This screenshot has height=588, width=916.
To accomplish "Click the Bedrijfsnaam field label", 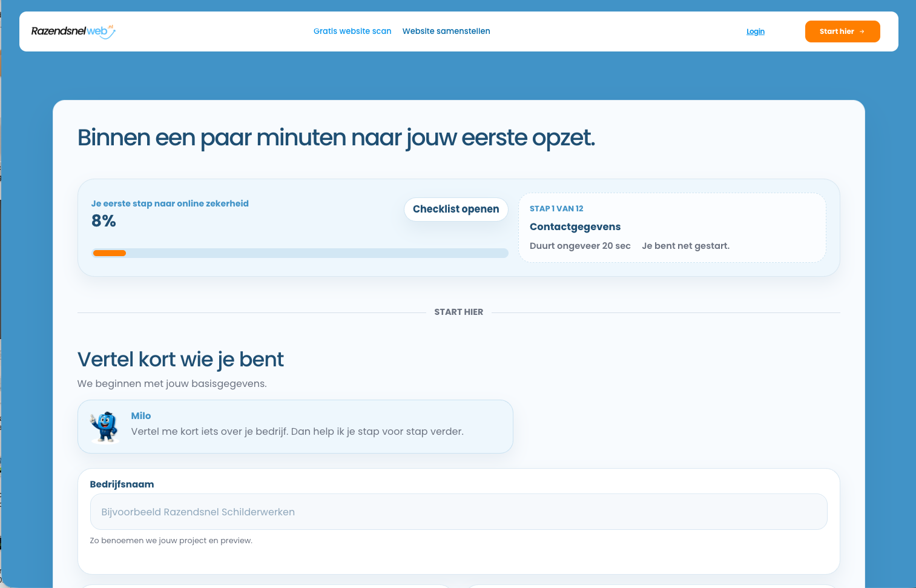I will [122, 484].
